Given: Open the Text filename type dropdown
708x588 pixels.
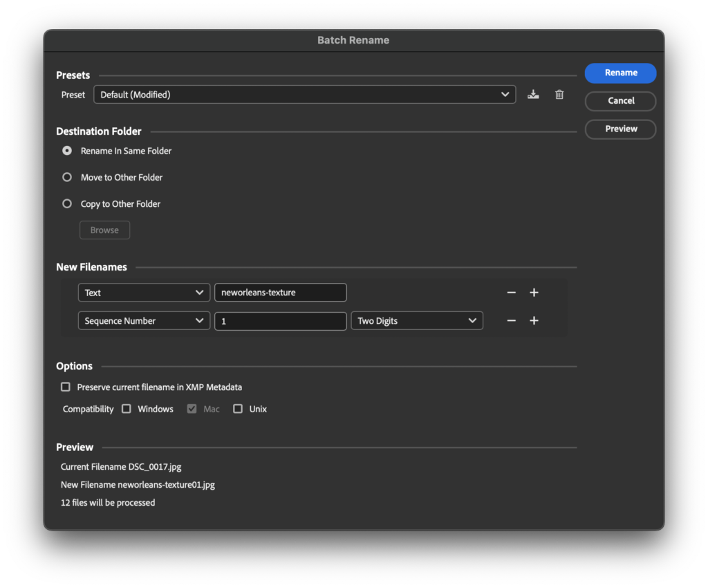Looking at the screenshot, I should tap(144, 293).
